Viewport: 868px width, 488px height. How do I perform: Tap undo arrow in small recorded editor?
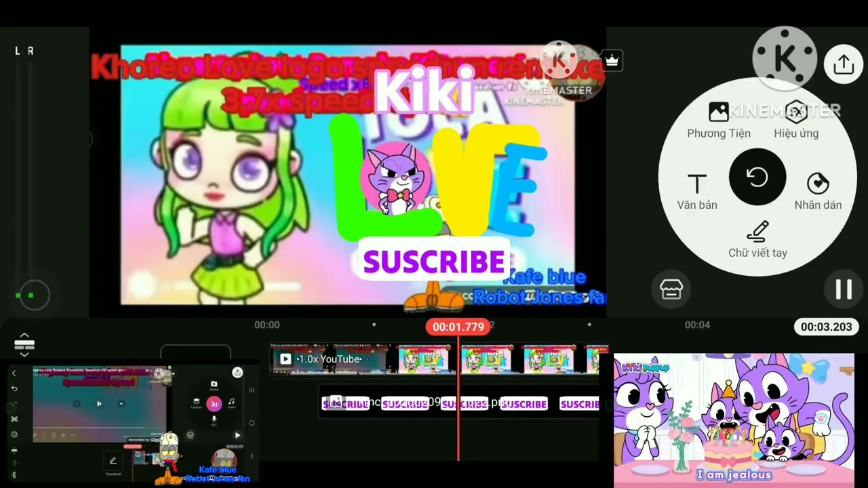tap(14, 388)
